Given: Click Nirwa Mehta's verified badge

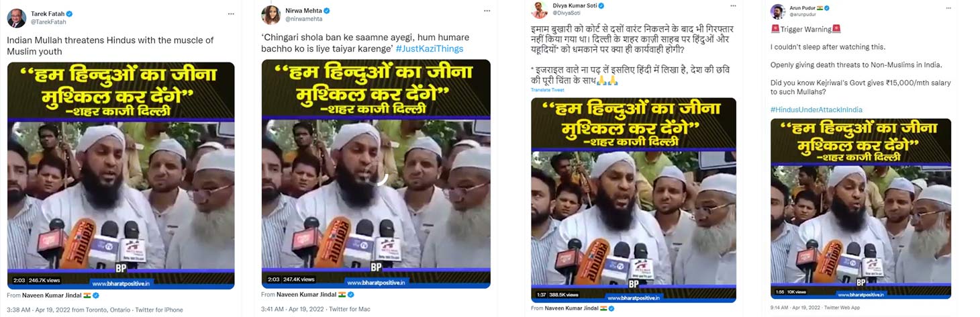Looking at the screenshot, I should pyautogui.click(x=327, y=11).
